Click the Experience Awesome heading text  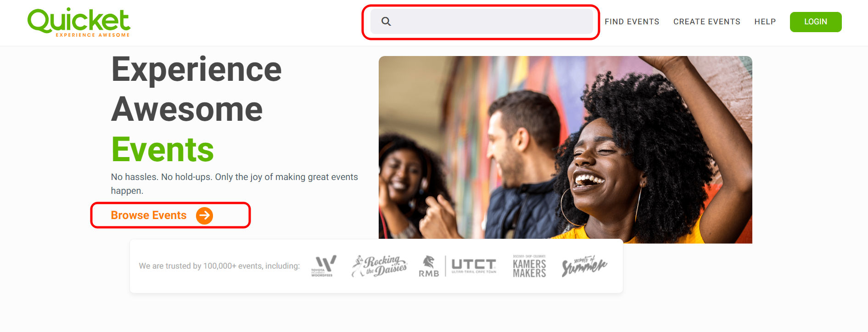pyautogui.click(x=196, y=89)
